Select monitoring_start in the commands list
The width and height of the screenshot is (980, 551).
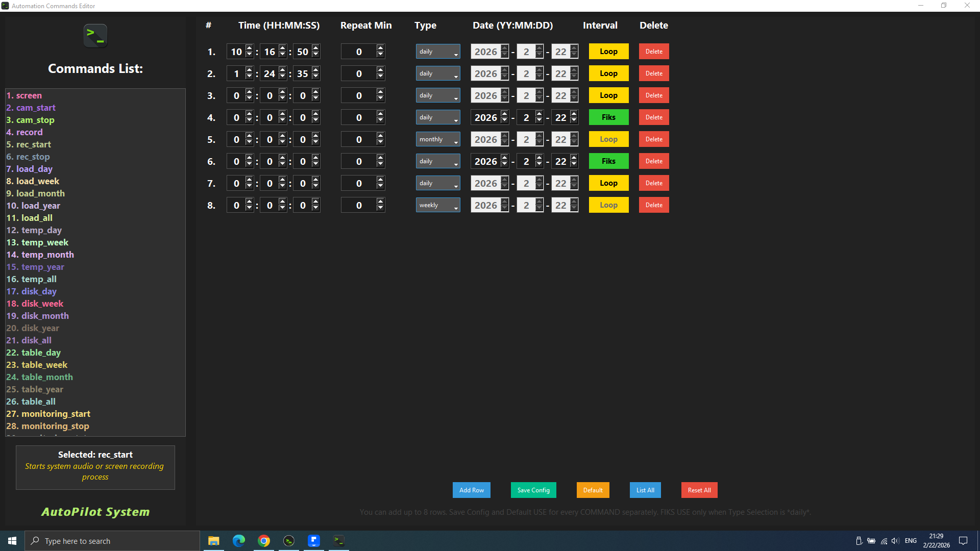(x=48, y=414)
